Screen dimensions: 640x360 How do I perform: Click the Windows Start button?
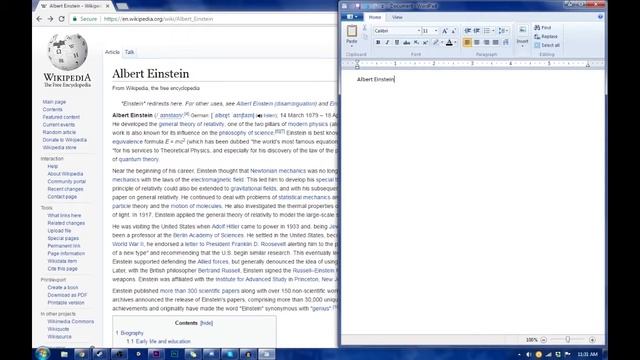click(42, 353)
